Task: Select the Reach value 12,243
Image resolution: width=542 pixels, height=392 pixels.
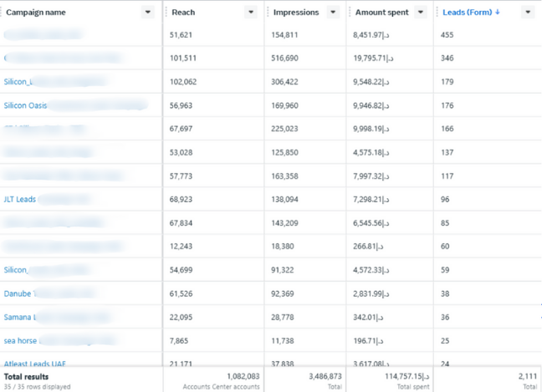Action: pyautogui.click(x=181, y=247)
